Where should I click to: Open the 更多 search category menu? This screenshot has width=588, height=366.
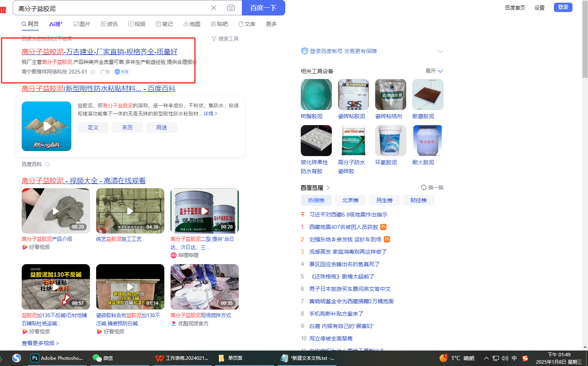(x=271, y=24)
